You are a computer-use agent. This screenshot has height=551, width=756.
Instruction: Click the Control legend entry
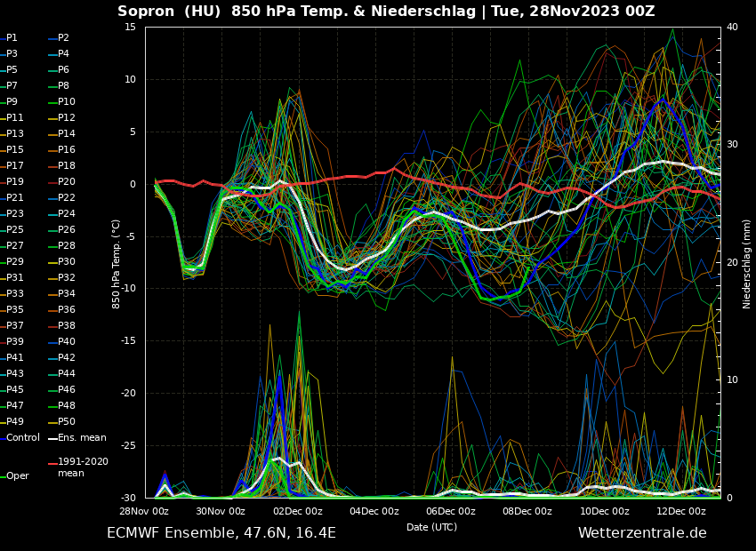(22, 438)
